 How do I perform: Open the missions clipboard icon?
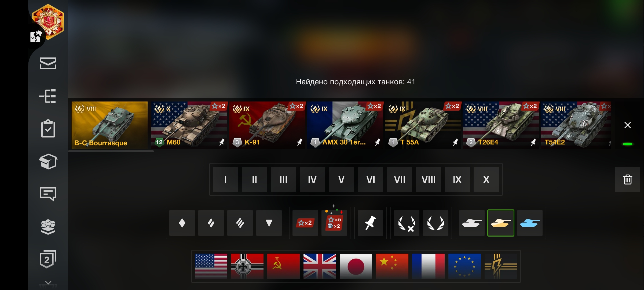click(x=48, y=128)
